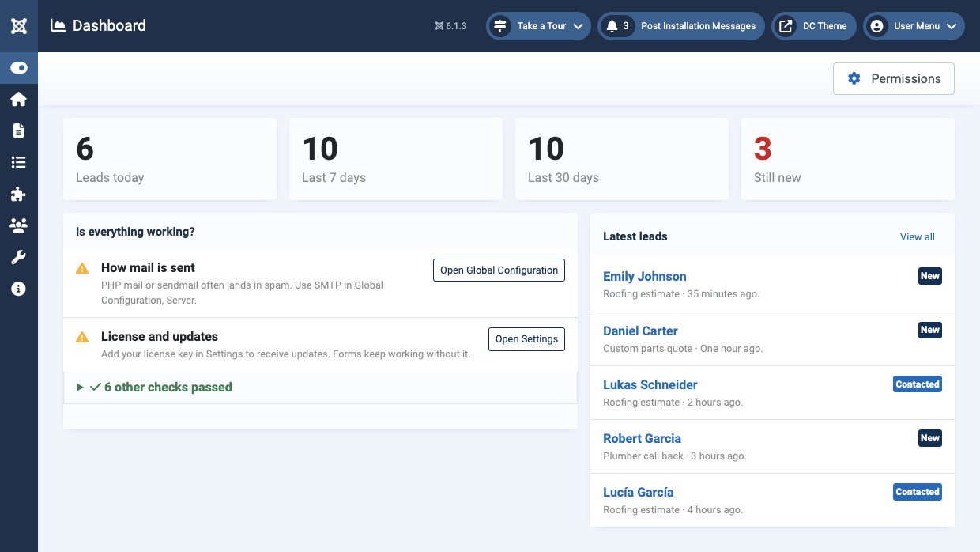The image size is (980, 552).
Task: Expand the 6 other checks passed section
Action: point(320,388)
